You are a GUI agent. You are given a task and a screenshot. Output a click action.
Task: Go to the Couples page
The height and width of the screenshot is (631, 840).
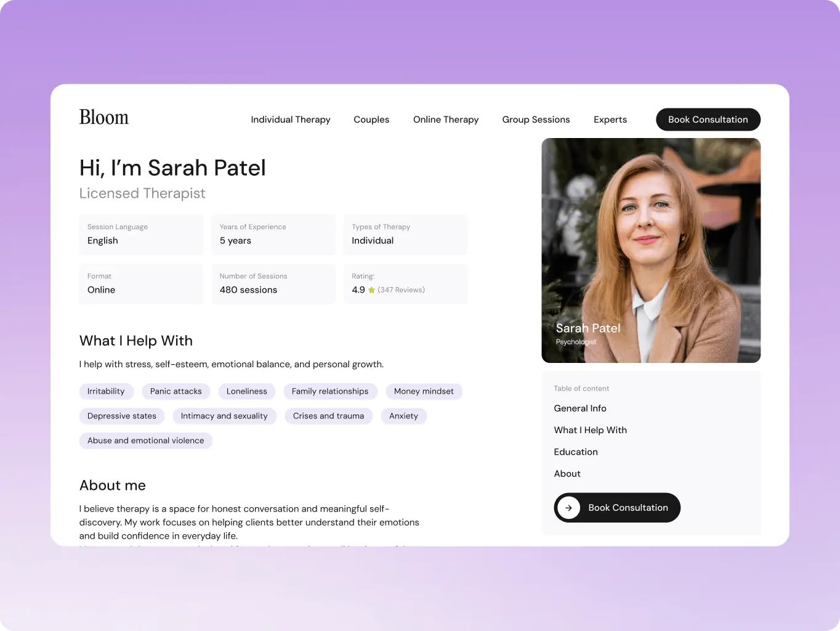(x=371, y=120)
